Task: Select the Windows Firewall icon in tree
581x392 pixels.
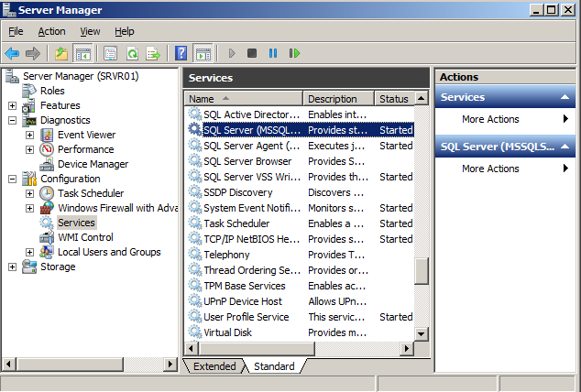Action: (x=47, y=208)
